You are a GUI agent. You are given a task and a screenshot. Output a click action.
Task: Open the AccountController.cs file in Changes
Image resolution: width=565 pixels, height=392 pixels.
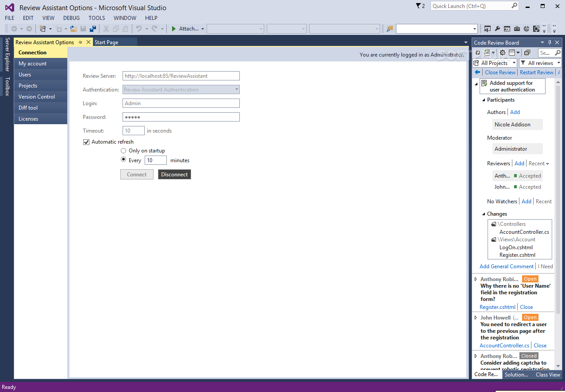(x=524, y=232)
